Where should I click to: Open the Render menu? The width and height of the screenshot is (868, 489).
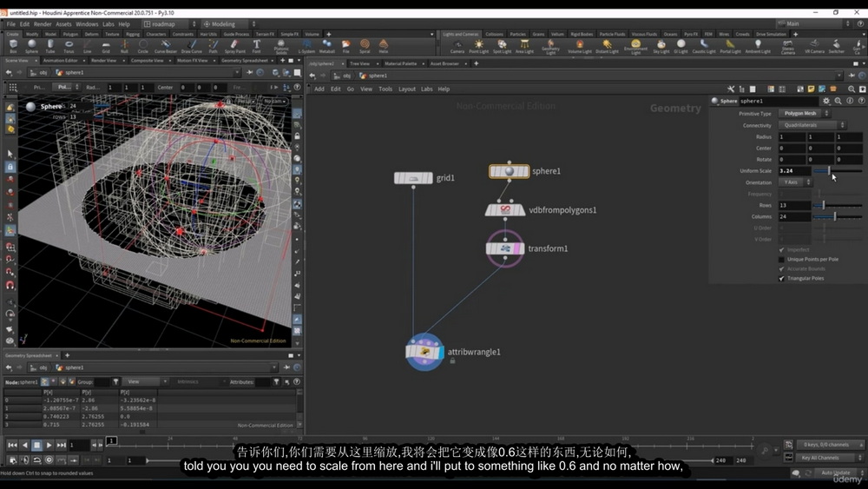(x=43, y=23)
